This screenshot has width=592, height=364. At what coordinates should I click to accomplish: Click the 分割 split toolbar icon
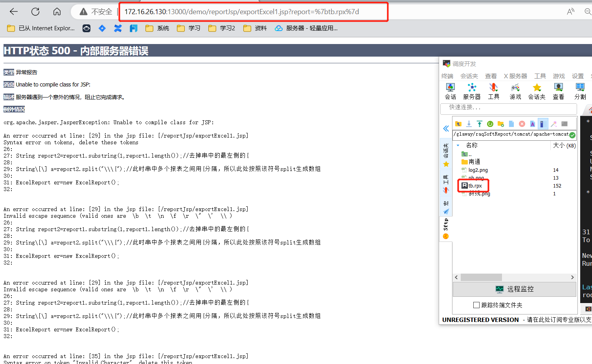coord(580,91)
